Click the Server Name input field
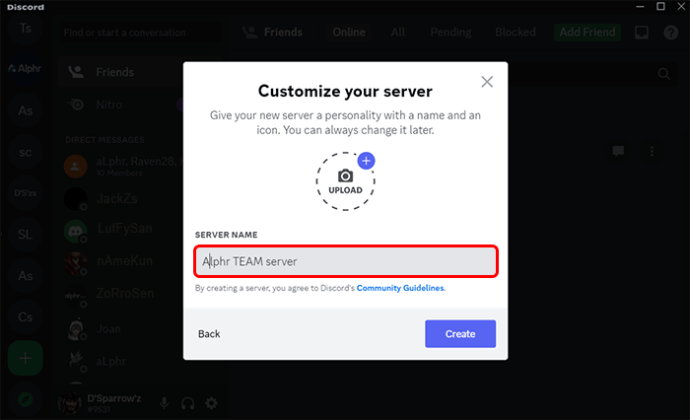The height and width of the screenshot is (420, 690). pyautogui.click(x=346, y=262)
